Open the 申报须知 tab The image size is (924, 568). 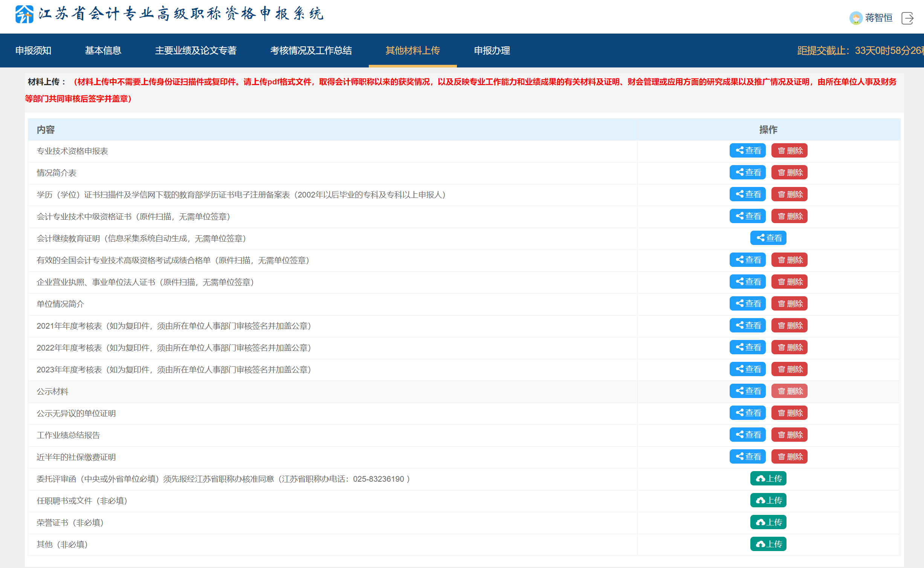pyautogui.click(x=33, y=51)
